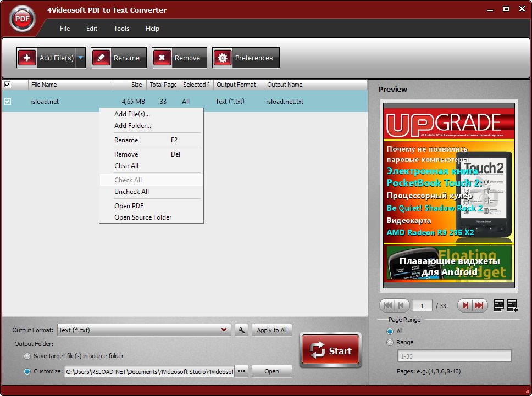This screenshot has width=532, height=396.
Task: Choose Add File(s)... in context menu
Action: (x=151, y=114)
